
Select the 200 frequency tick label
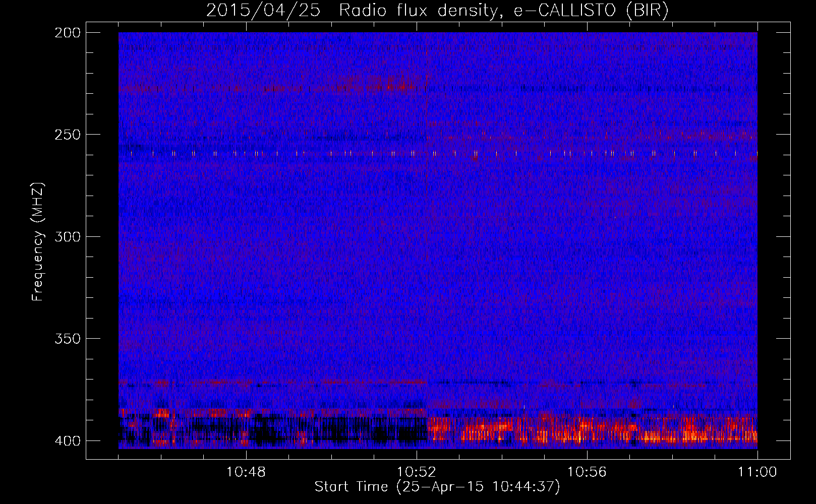[x=67, y=33]
